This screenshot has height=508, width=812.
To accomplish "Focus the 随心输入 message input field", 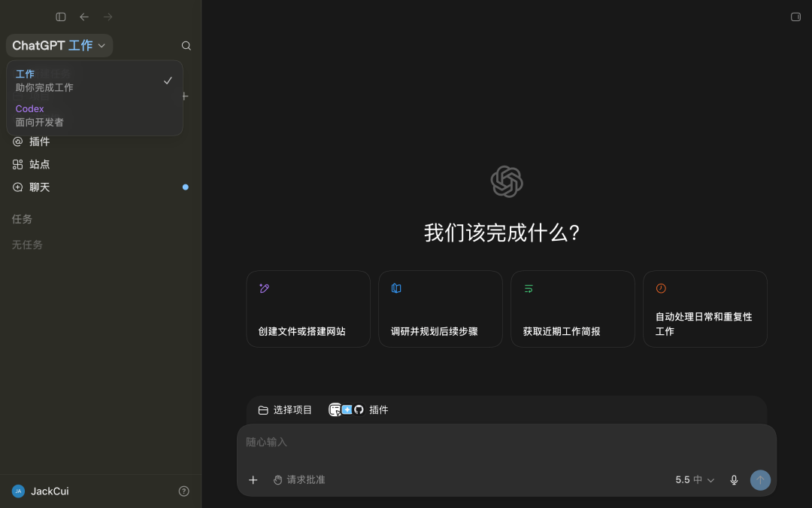I will [x=507, y=443].
